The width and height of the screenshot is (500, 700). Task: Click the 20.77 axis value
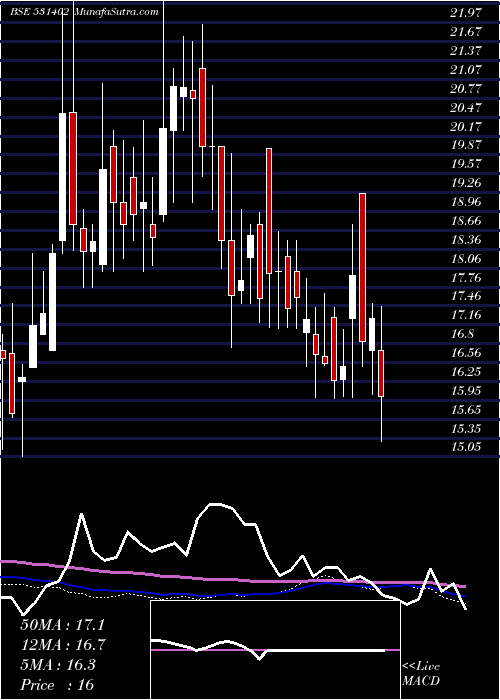point(466,89)
